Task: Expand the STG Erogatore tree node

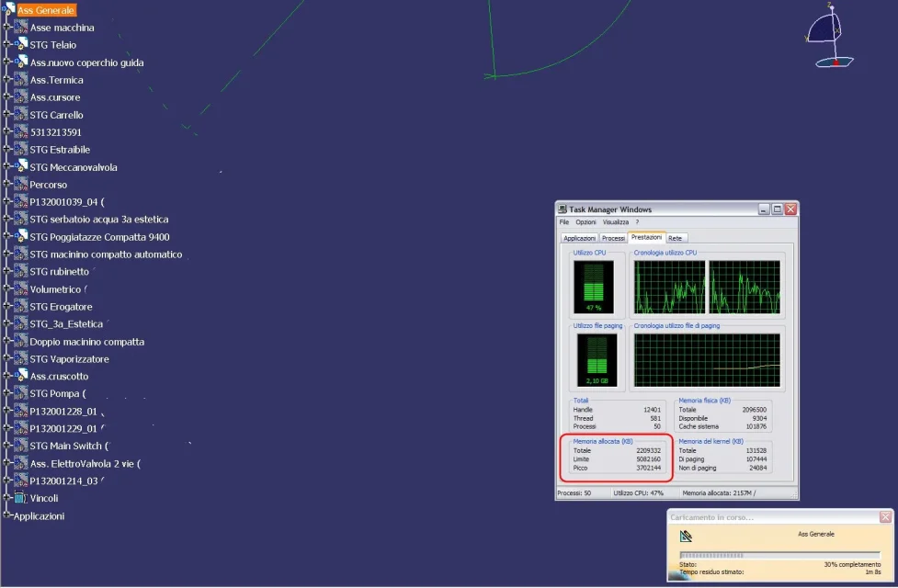Action: (6, 306)
